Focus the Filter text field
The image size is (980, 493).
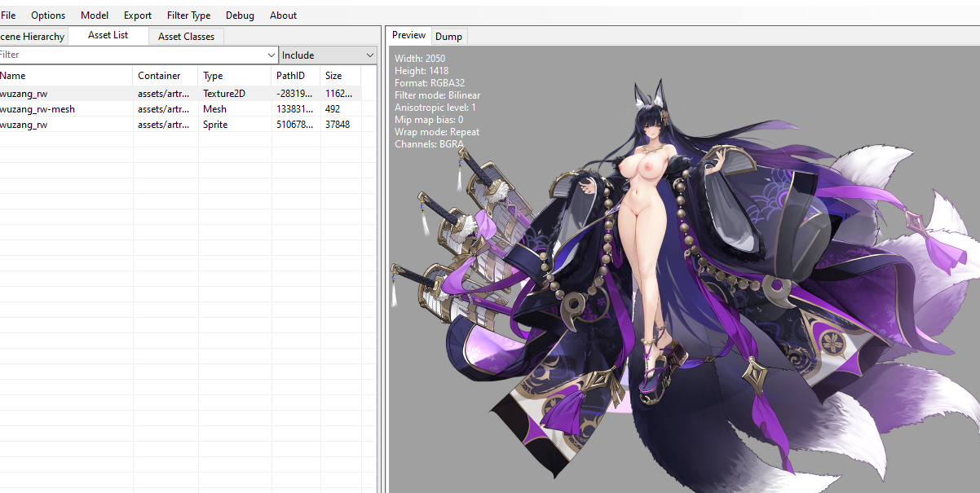[132, 55]
